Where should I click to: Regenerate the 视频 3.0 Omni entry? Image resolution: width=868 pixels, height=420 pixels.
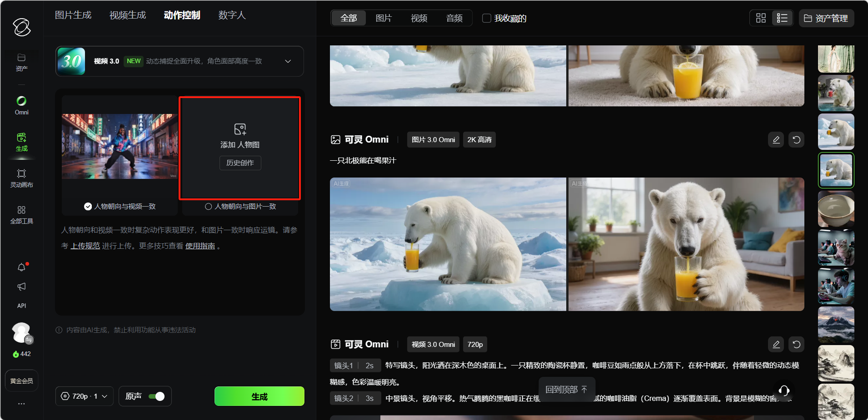796,345
